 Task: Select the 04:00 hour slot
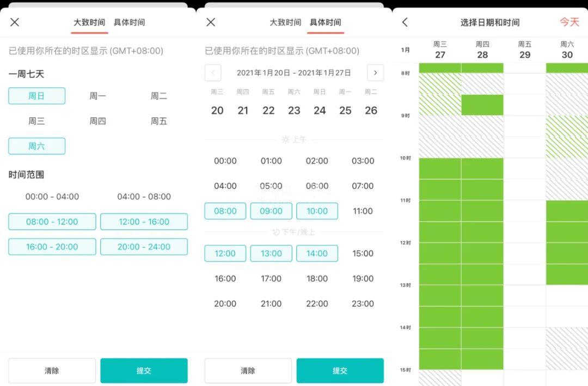point(225,186)
